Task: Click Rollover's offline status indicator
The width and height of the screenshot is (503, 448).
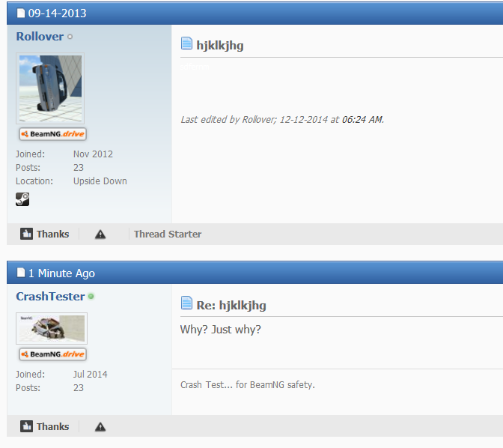Action: [70, 37]
